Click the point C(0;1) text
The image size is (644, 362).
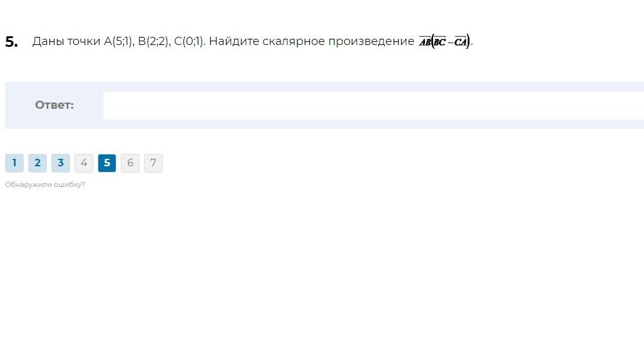[x=189, y=41]
